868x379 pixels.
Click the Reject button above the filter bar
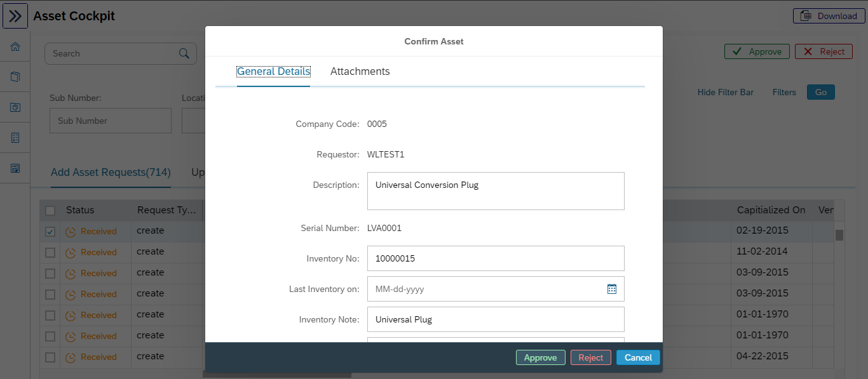coord(824,51)
